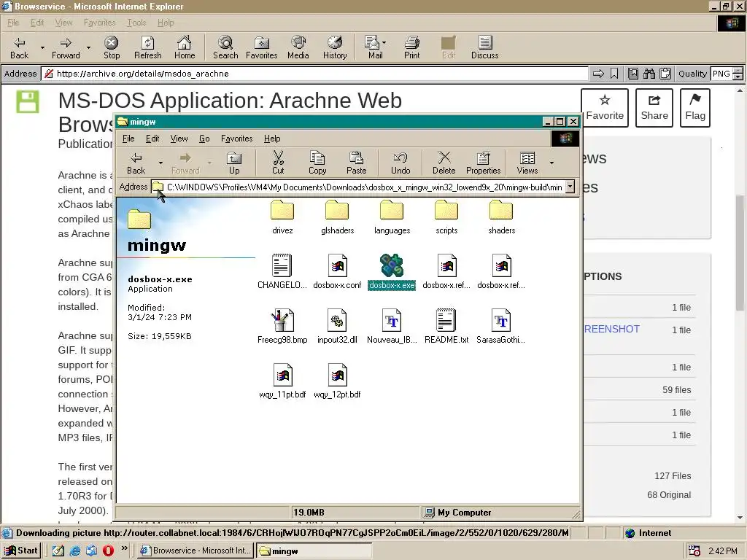Go Up one folder in mingw window
747x560 pixels.
tap(234, 163)
